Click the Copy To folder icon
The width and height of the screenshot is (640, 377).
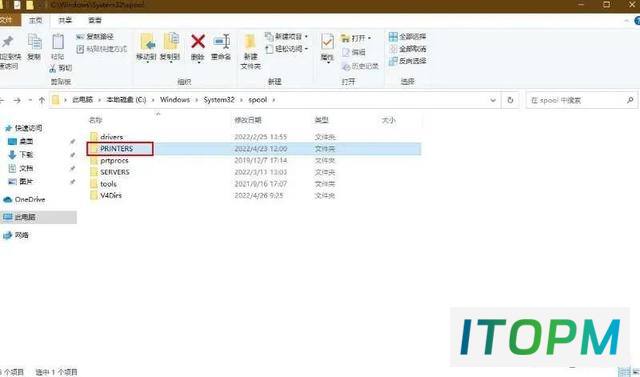point(171,42)
